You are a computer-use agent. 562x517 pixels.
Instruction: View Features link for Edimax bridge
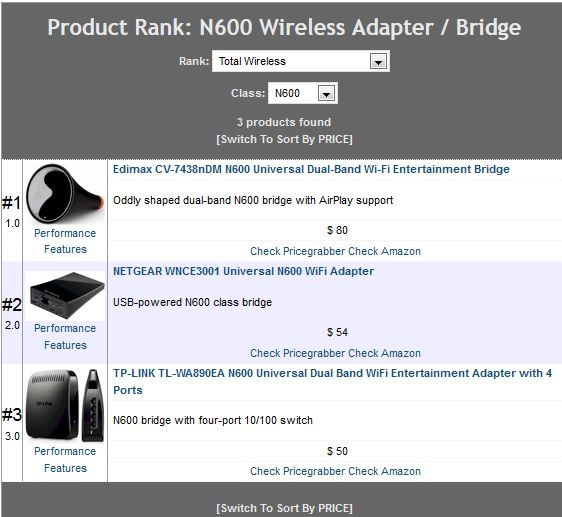pos(65,249)
